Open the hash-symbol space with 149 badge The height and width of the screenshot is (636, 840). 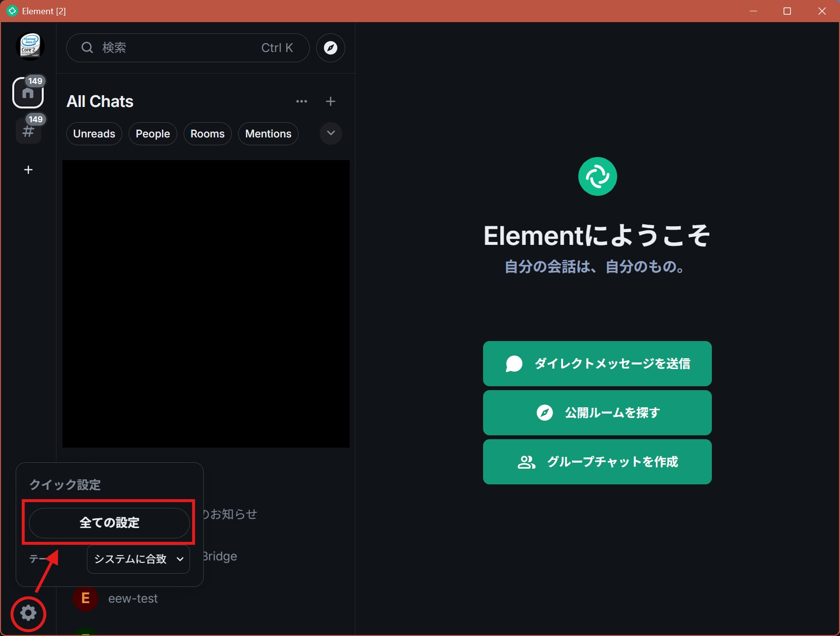tap(28, 131)
